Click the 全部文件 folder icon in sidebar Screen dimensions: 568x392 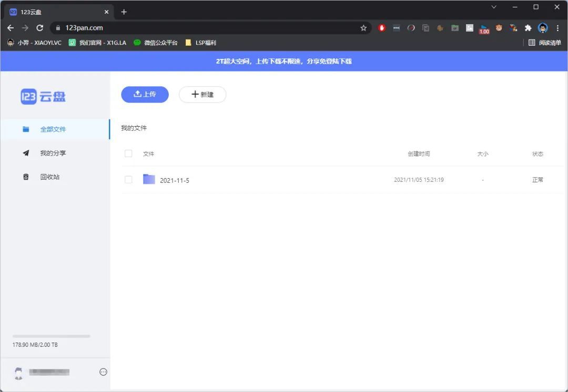(26, 129)
